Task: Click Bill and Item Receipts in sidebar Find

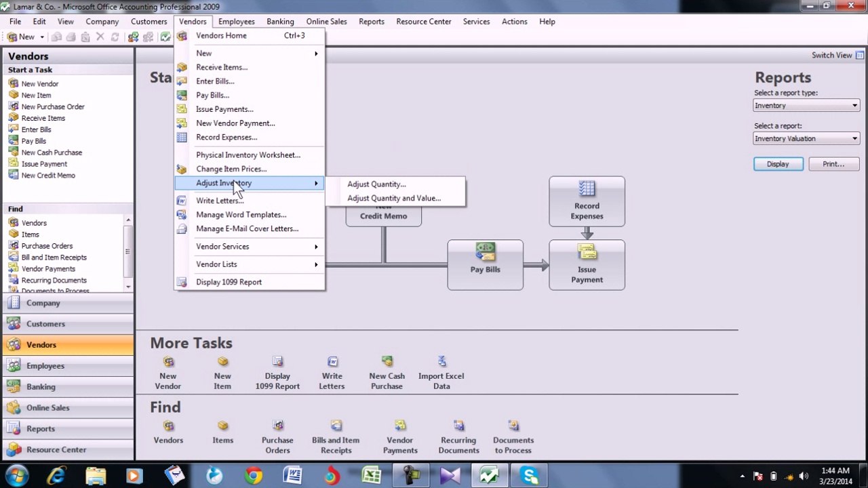Action: (54, 258)
